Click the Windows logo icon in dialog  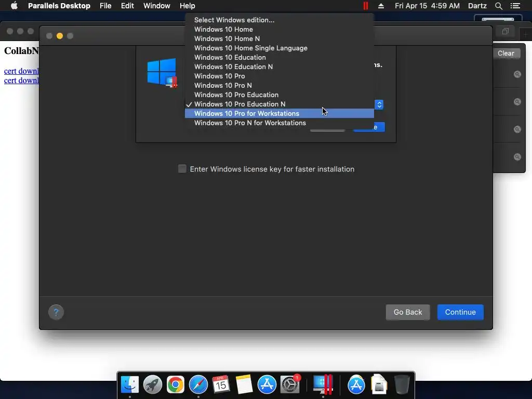click(162, 73)
